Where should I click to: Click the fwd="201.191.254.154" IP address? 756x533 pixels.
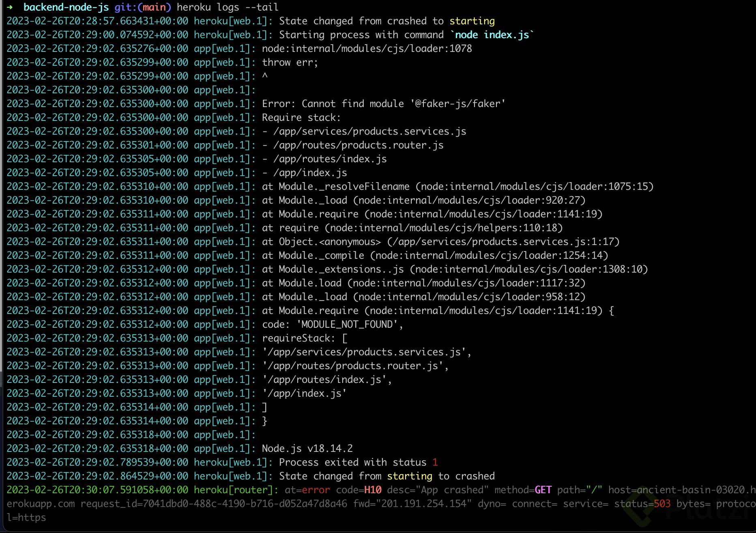point(412,504)
